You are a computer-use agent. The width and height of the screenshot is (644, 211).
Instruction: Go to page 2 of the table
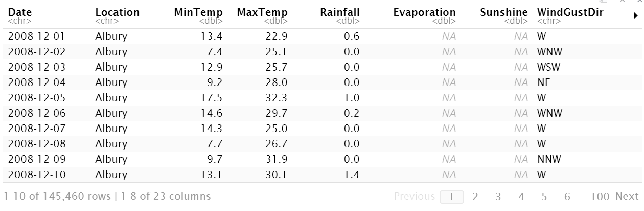(x=475, y=196)
